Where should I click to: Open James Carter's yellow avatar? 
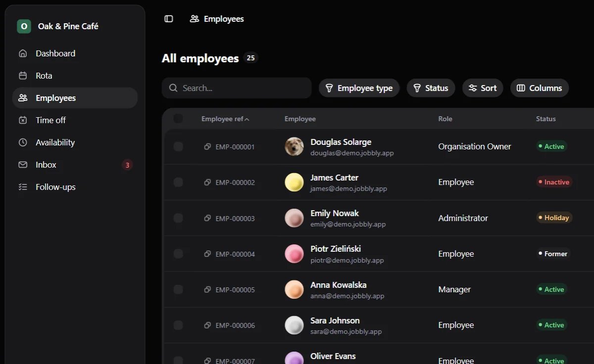point(294,182)
